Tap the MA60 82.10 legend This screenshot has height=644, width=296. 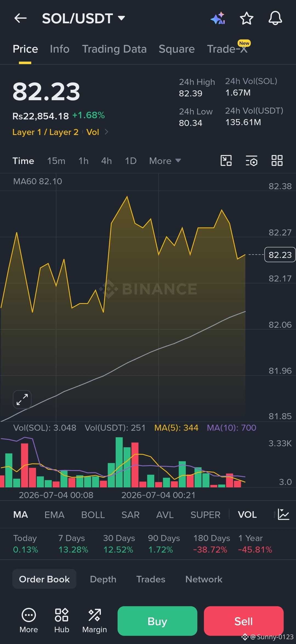[38, 181]
